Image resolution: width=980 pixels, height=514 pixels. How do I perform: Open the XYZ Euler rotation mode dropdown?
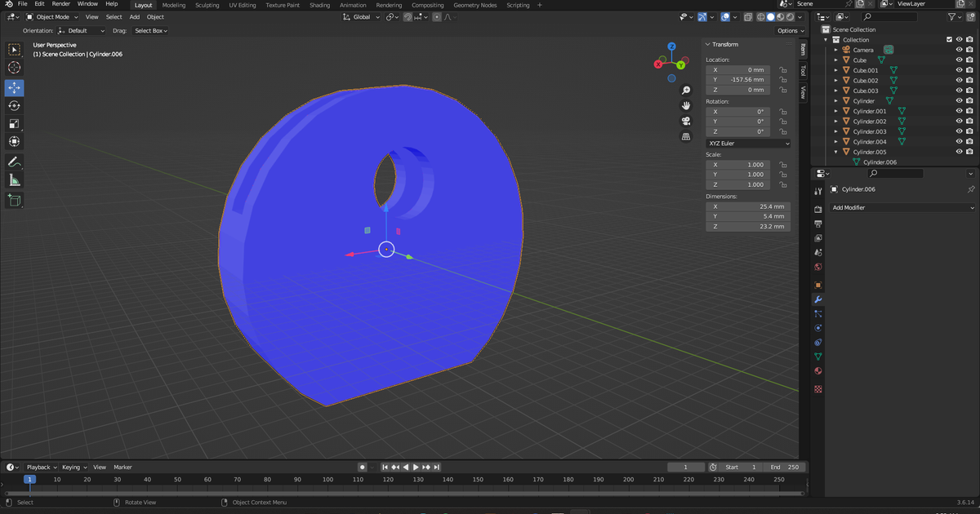click(x=747, y=143)
